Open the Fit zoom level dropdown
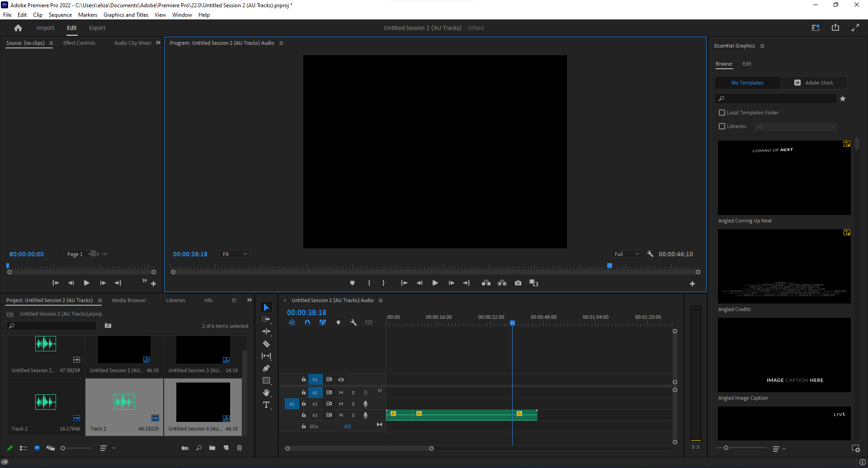The image size is (868, 468). (x=234, y=254)
